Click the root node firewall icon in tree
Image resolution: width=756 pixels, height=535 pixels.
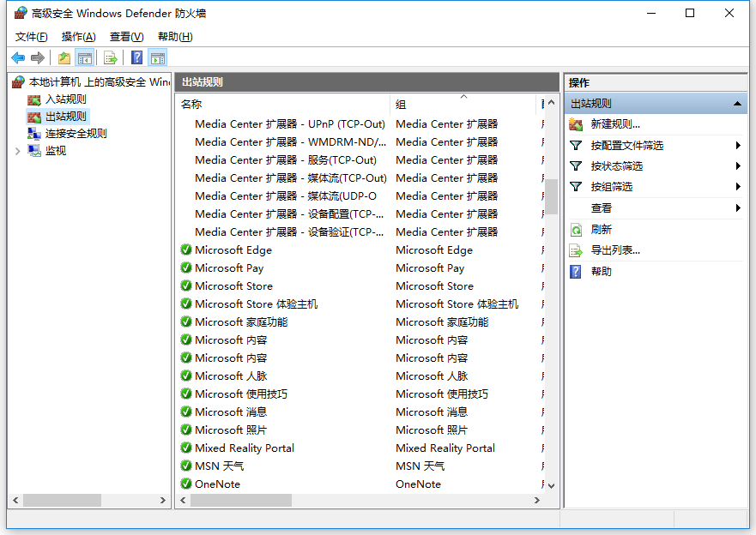pos(18,82)
